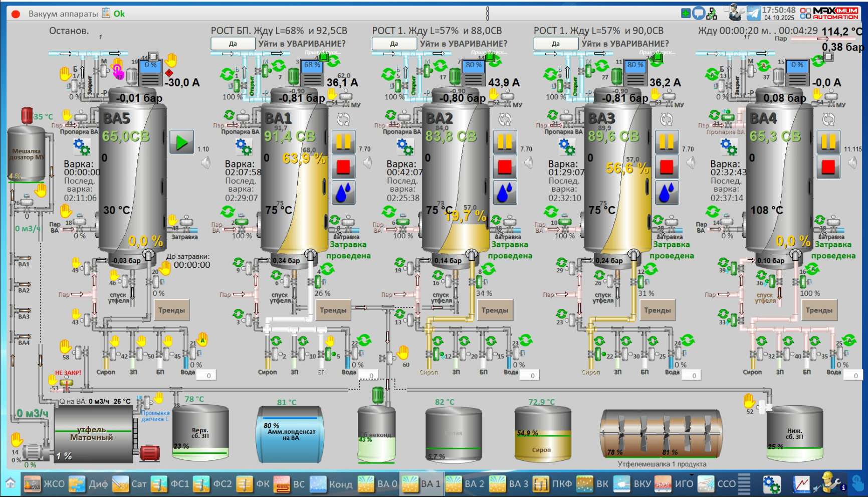Toggle manual hand mode on valve 60
The image size is (868, 497).
point(403,353)
